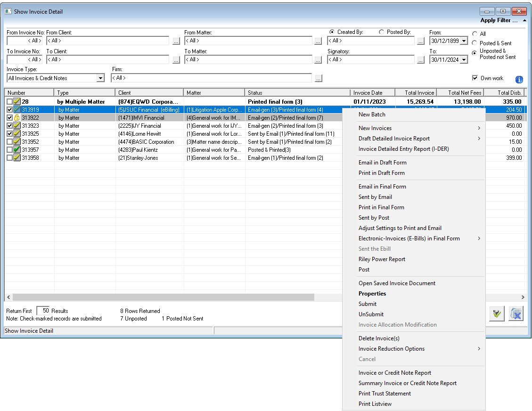Open Properties from the context menu
The image size is (532, 411).
pos(372,294)
